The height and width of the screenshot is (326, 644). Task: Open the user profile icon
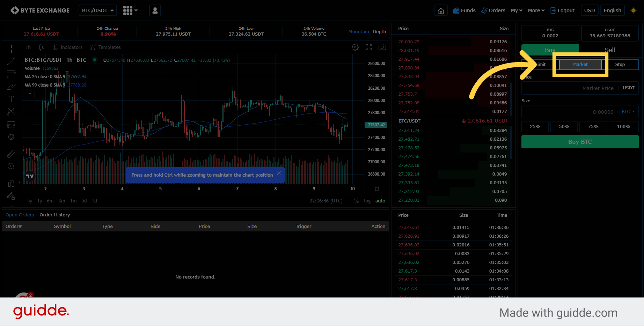pyautogui.click(x=155, y=10)
